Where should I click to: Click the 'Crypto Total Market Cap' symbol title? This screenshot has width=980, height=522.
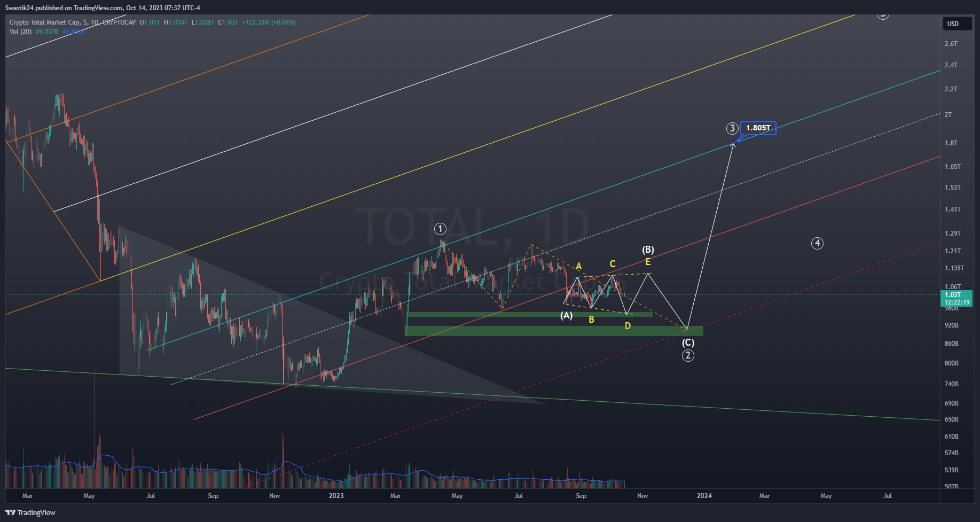[x=45, y=22]
